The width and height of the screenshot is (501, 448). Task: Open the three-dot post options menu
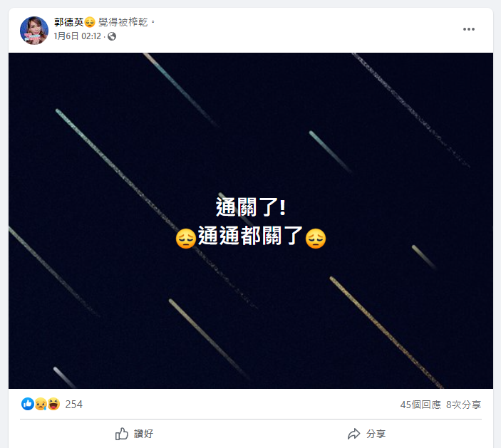tap(468, 29)
